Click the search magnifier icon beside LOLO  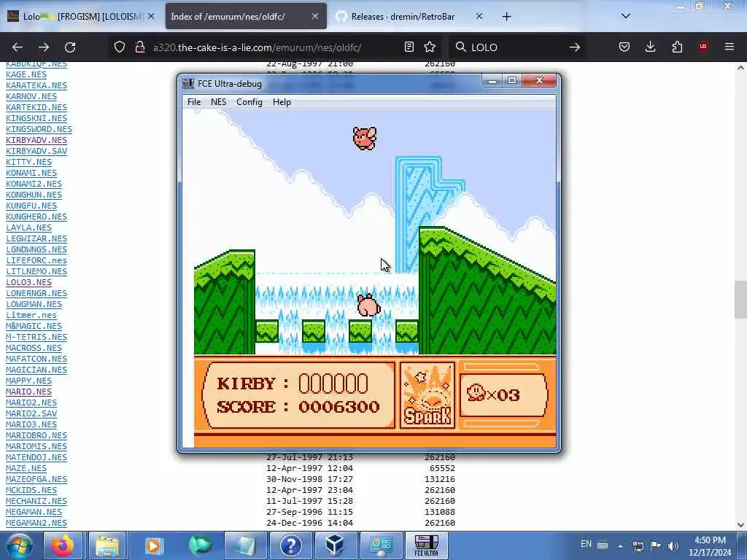point(461,47)
